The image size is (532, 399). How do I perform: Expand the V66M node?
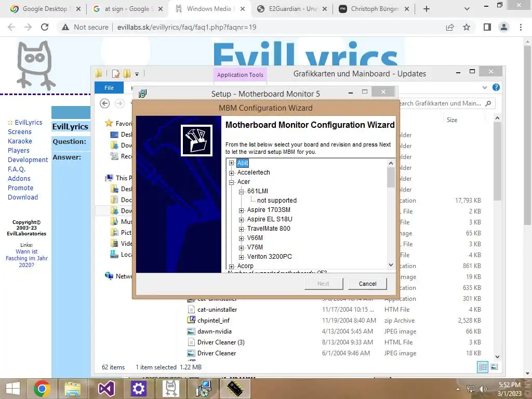[x=241, y=238]
